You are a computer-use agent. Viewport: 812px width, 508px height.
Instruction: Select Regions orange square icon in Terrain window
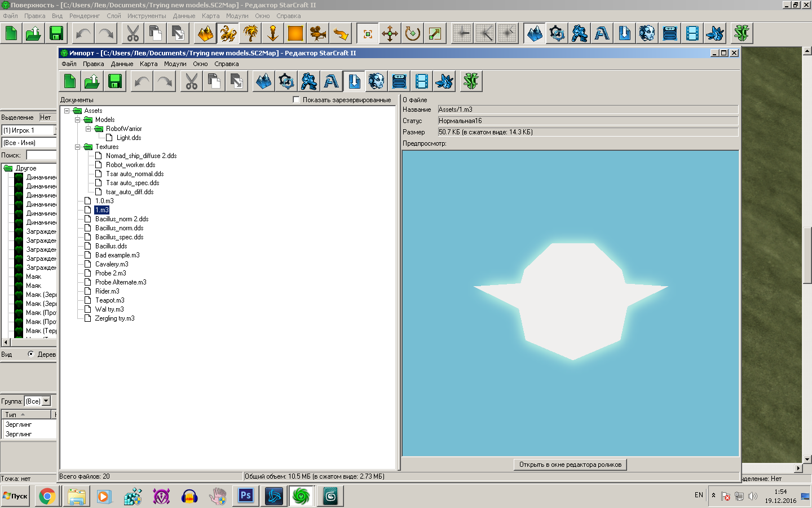295,34
